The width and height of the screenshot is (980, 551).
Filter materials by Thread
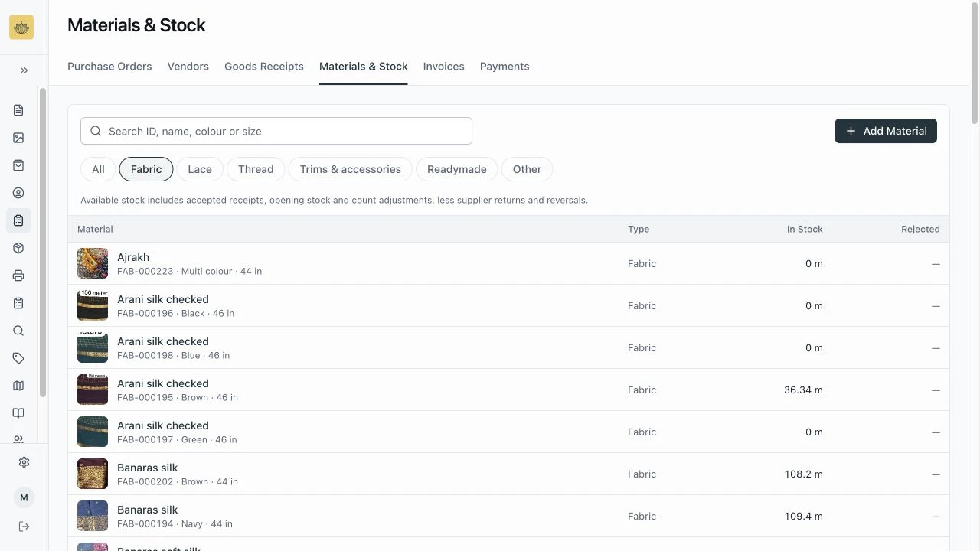(256, 169)
